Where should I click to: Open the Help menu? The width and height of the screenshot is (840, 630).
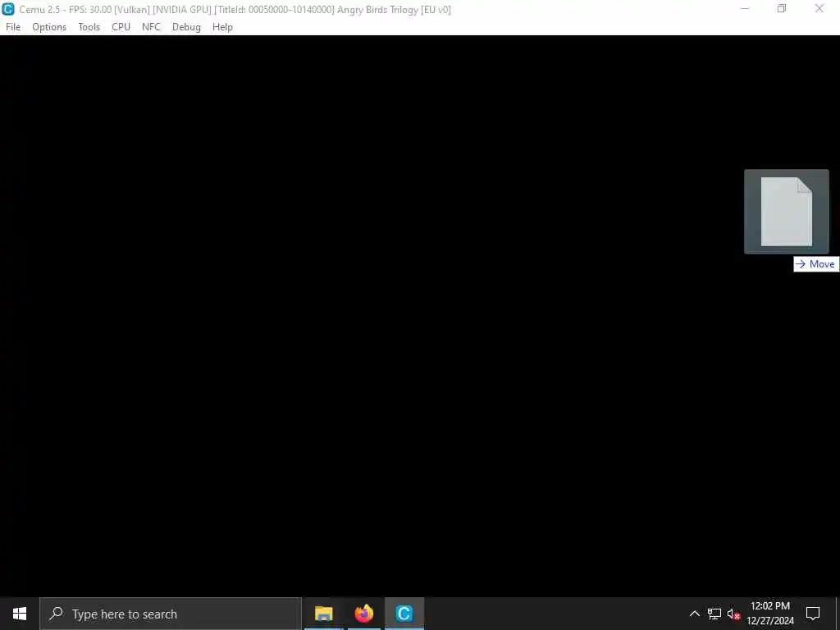tap(222, 27)
